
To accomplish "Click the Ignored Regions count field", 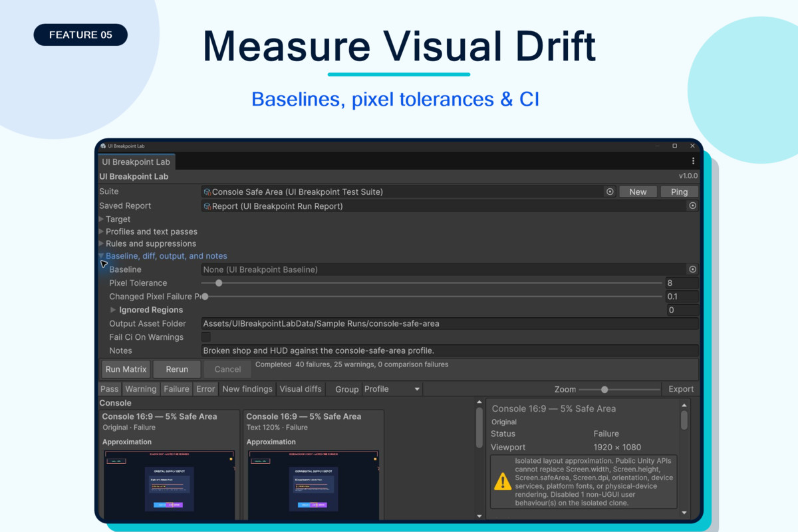I will click(x=682, y=310).
